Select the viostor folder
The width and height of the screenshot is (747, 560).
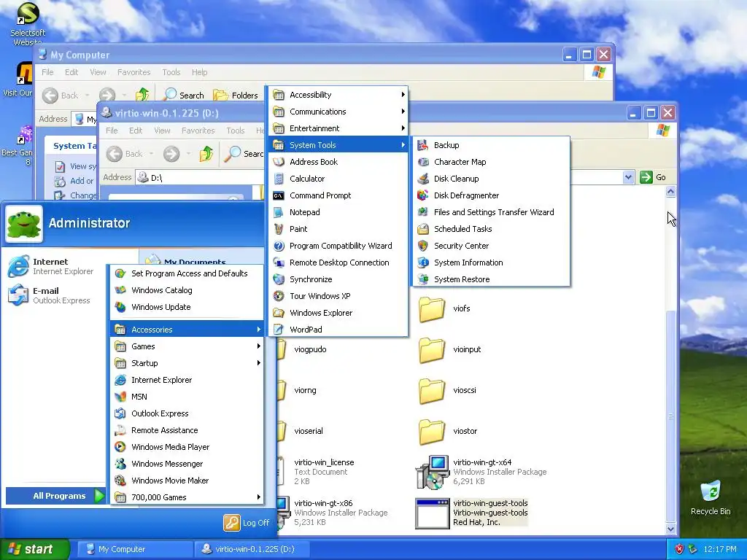click(x=447, y=431)
